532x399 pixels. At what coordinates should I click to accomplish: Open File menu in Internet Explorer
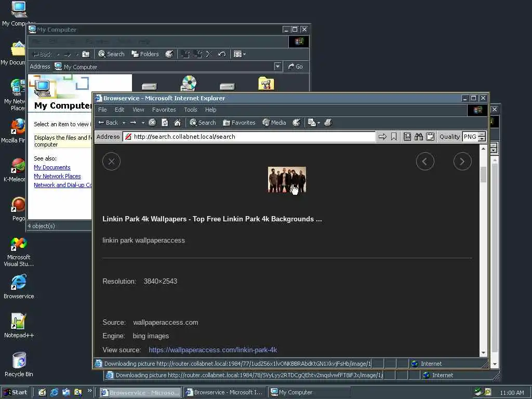[x=102, y=110]
